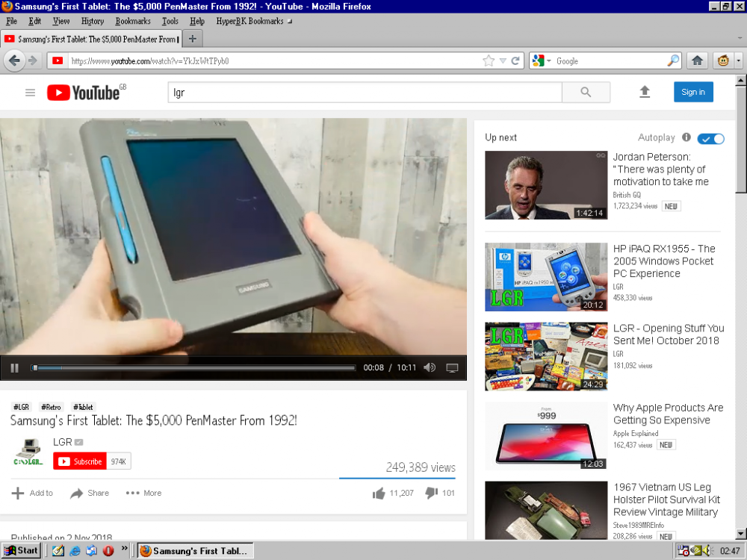Viewport: 747px width, 560px height.
Task: Launch Internet Explorer from quick launch
Action: click(75, 550)
